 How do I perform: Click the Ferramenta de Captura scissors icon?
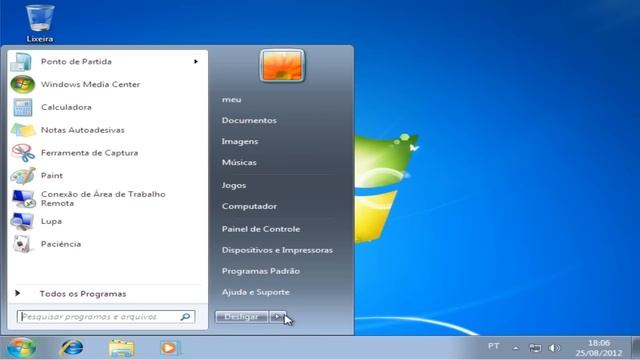tap(22, 153)
